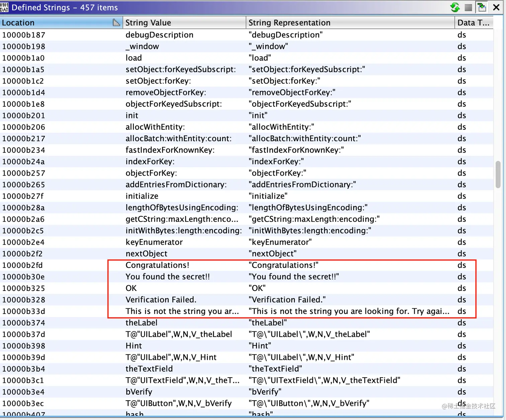Click "initialize" in the String Value column
This screenshot has height=420, width=506.
click(142, 196)
